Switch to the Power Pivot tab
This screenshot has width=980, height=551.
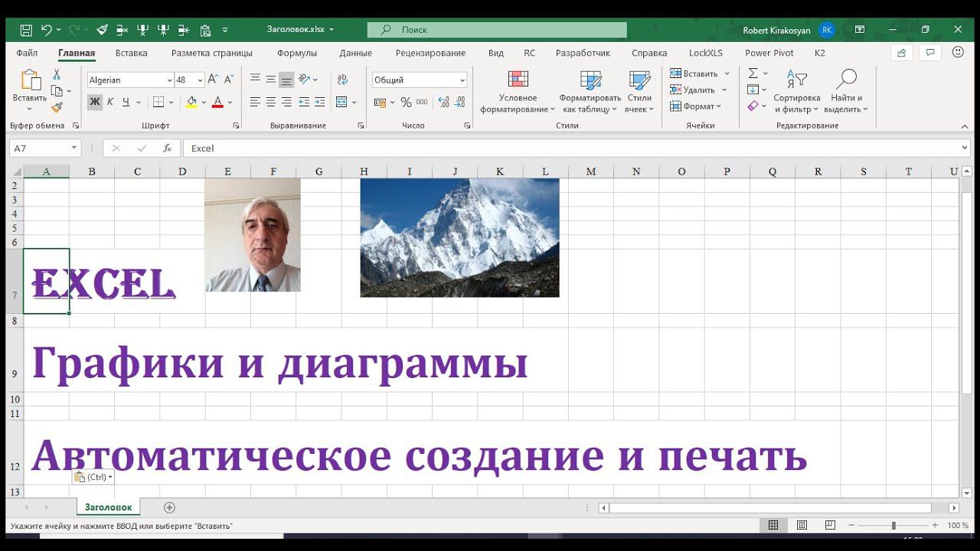pos(769,53)
